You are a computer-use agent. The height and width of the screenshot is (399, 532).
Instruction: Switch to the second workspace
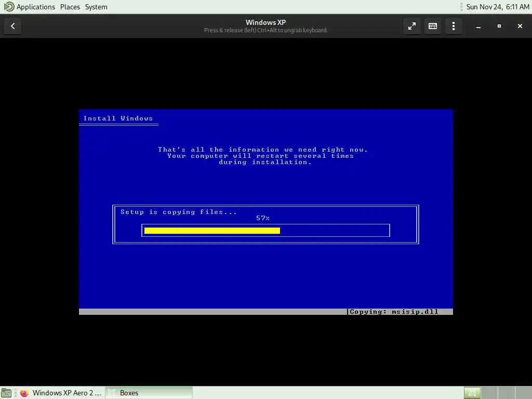(489, 393)
